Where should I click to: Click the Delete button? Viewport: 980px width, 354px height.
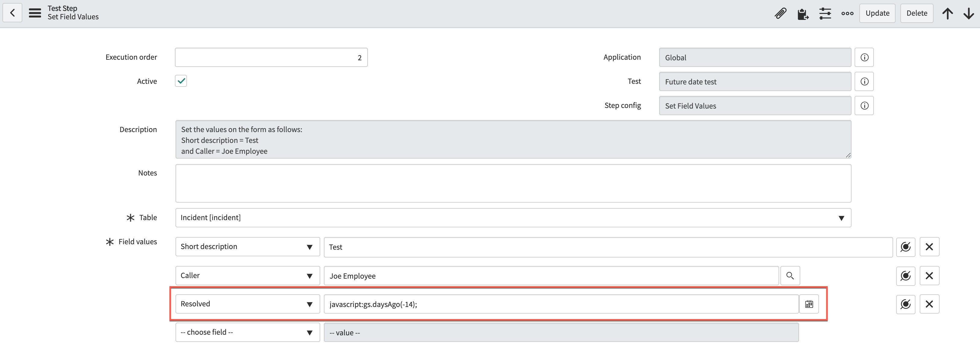(916, 13)
